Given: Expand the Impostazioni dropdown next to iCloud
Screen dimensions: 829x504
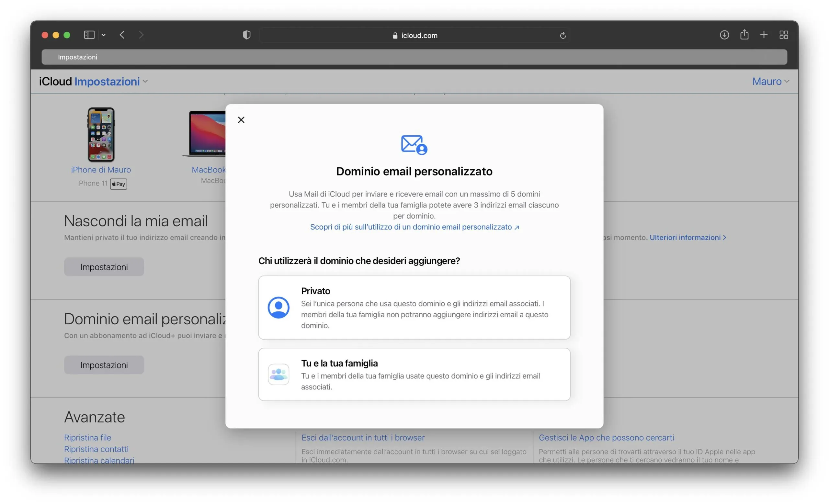Looking at the screenshot, I should pos(146,81).
